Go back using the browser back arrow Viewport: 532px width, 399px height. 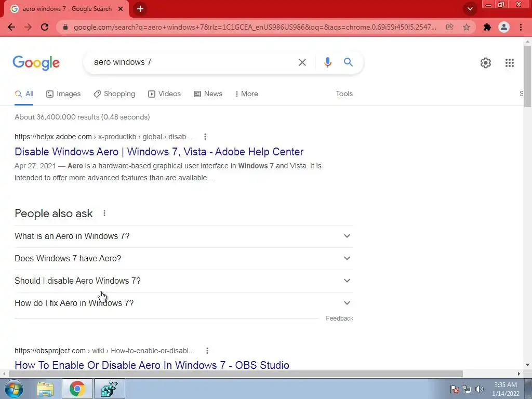(x=11, y=27)
